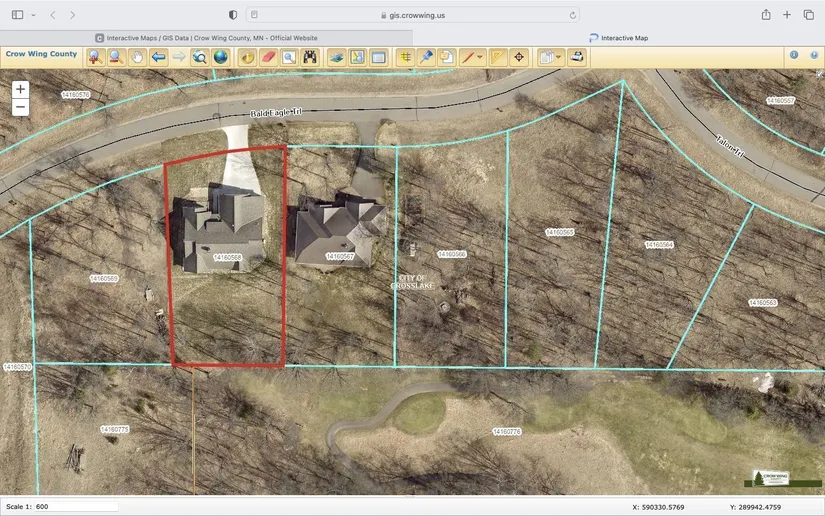Viewport: 825px width, 516px height.
Task: Switch to the Interactive Maps / GIS Data tab
Action: pyautogui.click(x=206, y=38)
